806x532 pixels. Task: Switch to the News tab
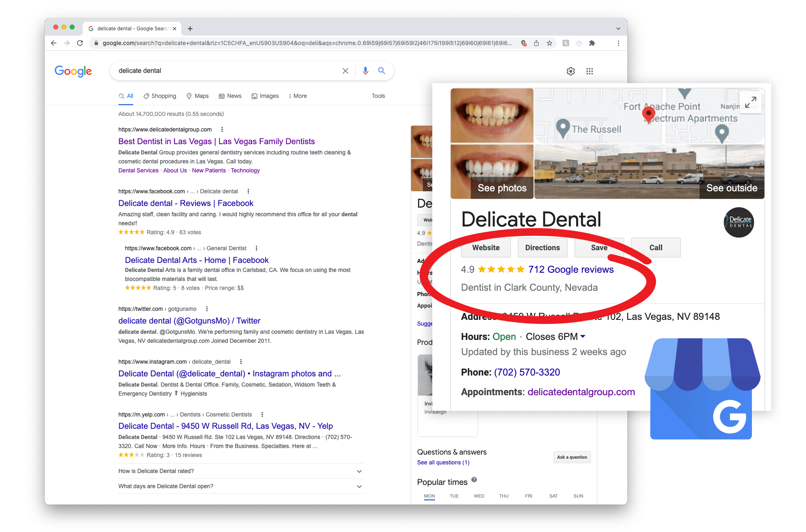tap(230, 96)
